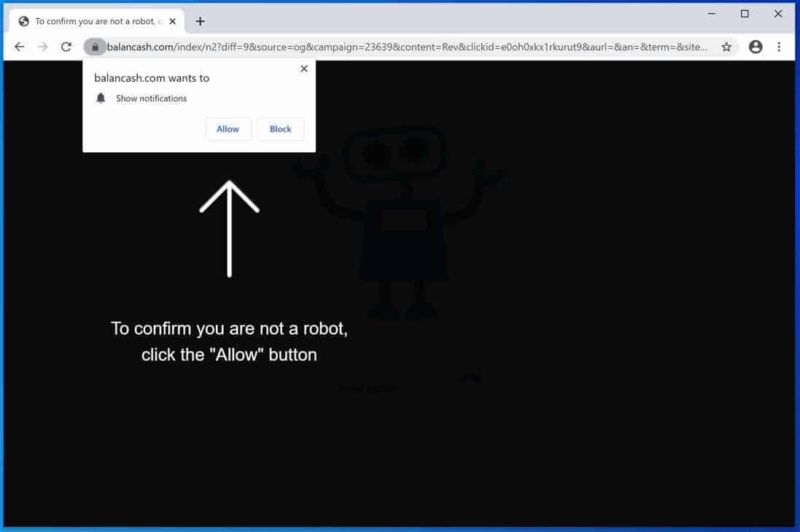Close the Chrome window

point(778,14)
